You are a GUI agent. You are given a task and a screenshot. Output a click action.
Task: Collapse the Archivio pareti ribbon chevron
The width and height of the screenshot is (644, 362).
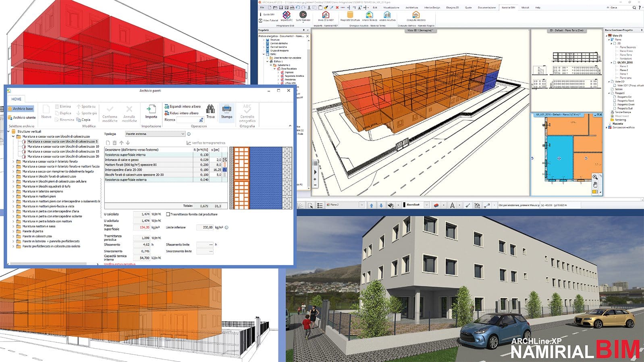[290, 126]
